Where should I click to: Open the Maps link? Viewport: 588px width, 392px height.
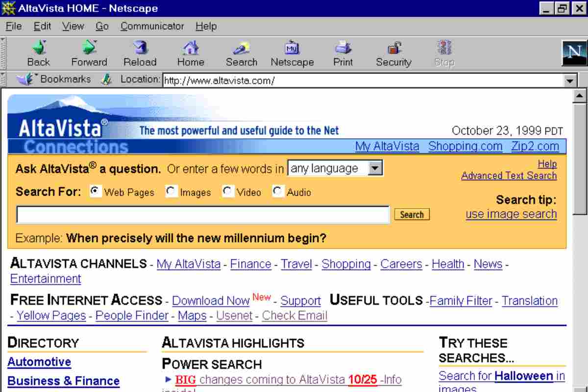(192, 316)
